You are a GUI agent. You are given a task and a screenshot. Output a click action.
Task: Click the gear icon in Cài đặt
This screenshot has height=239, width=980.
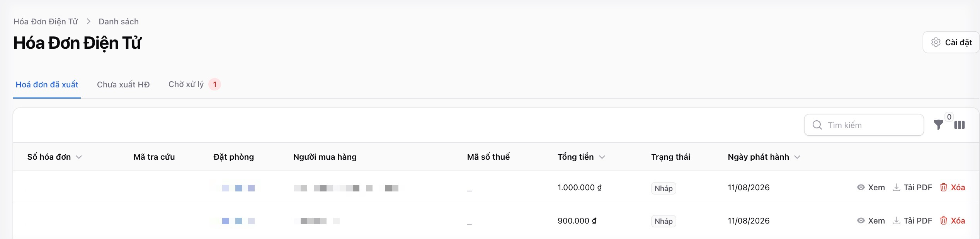(936, 42)
